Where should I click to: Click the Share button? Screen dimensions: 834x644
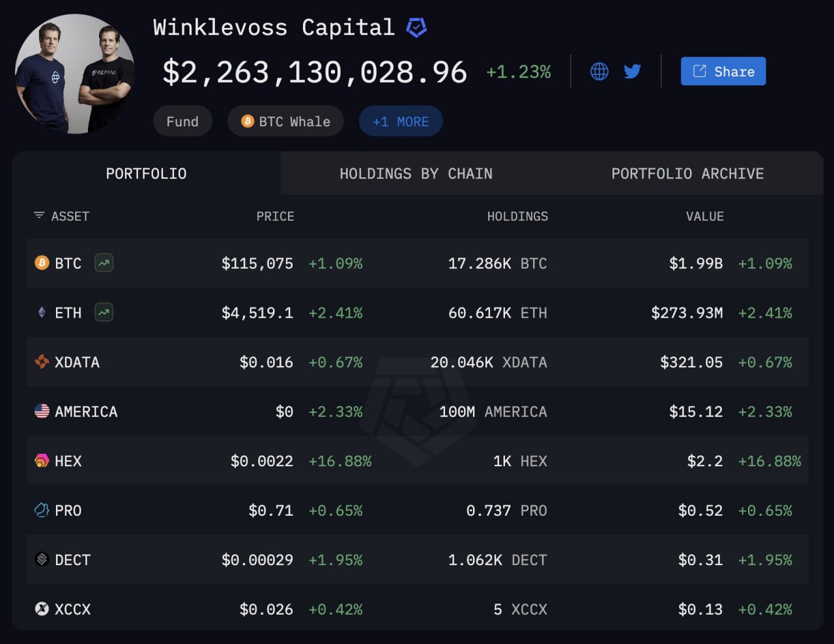(x=723, y=71)
